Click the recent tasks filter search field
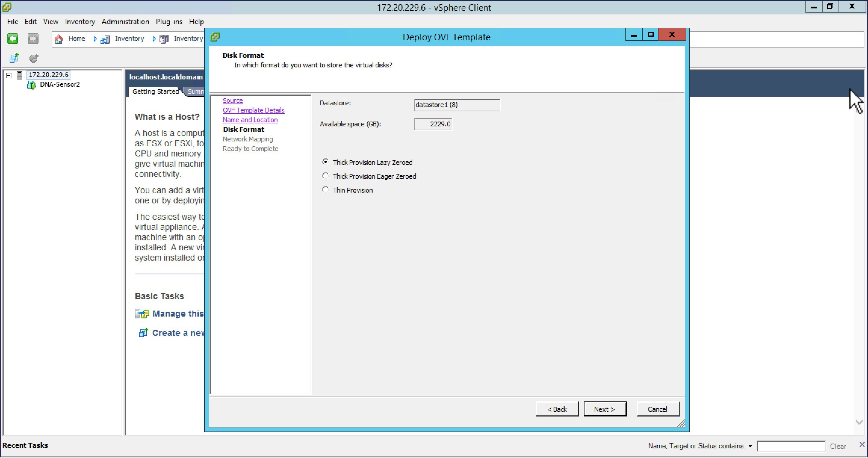 pos(791,446)
